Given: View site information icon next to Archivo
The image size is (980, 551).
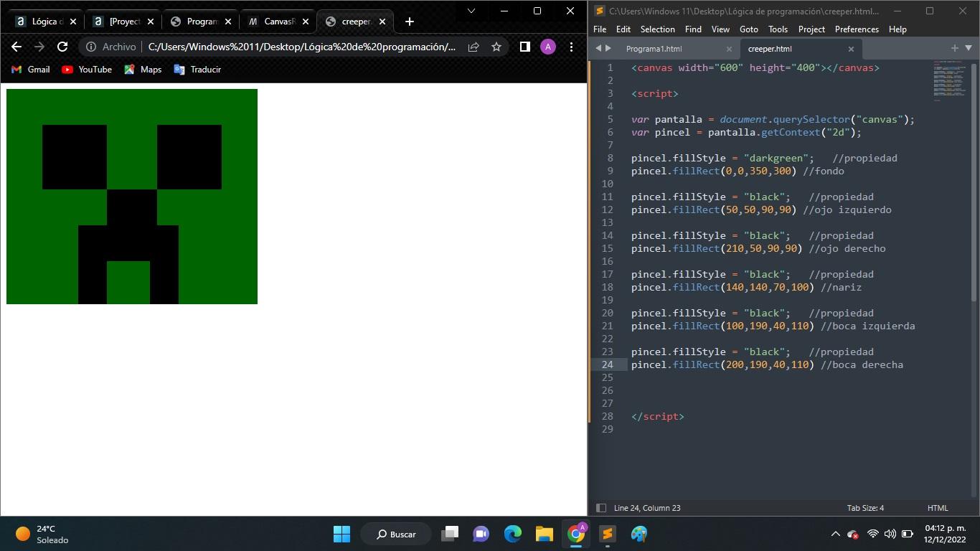Looking at the screenshot, I should (x=91, y=47).
